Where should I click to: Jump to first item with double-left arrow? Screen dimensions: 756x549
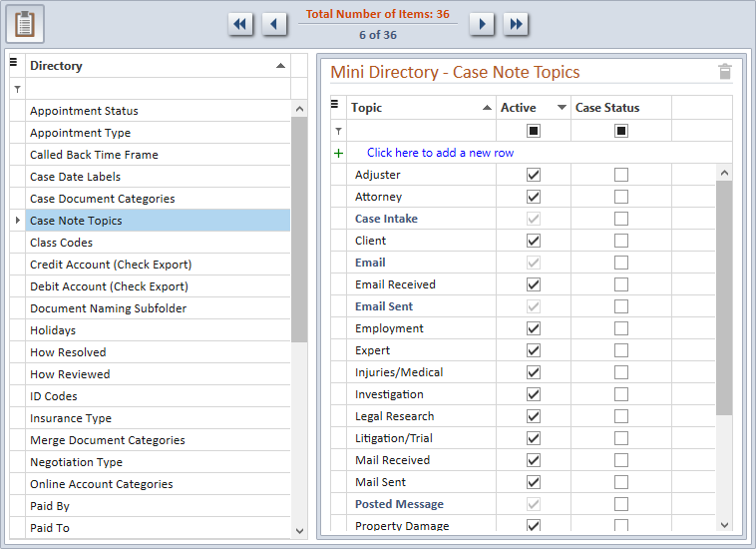click(240, 24)
